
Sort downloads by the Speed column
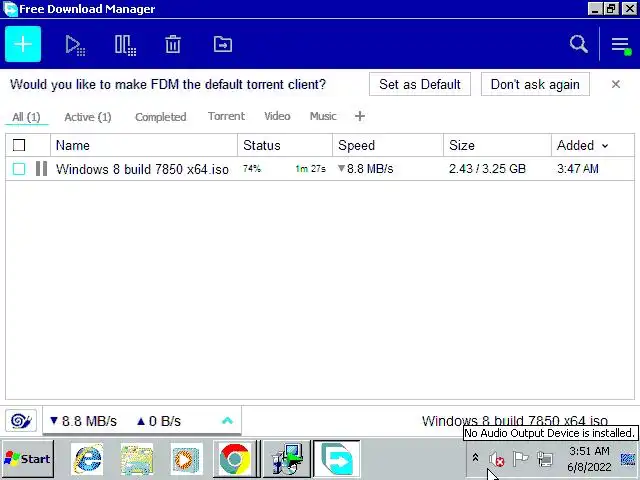coord(388,145)
